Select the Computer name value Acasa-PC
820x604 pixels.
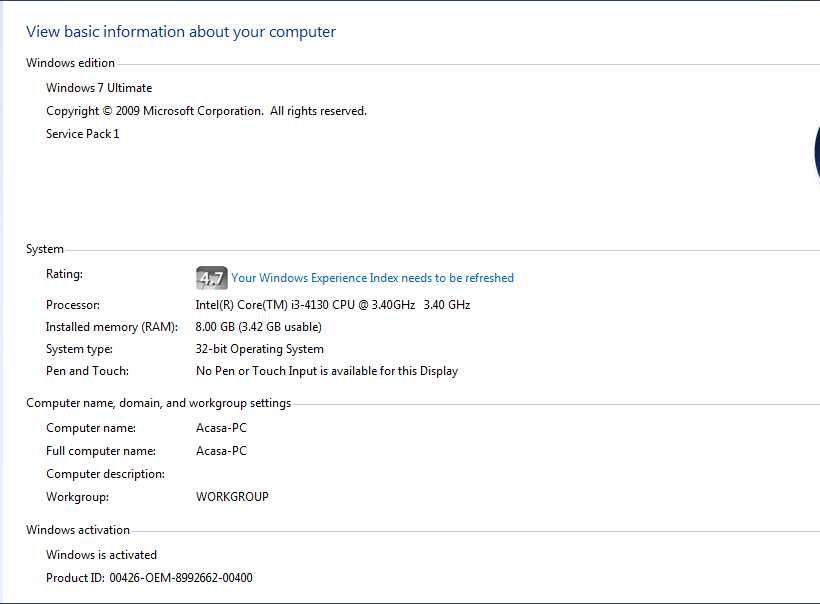click(x=221, y=428)
